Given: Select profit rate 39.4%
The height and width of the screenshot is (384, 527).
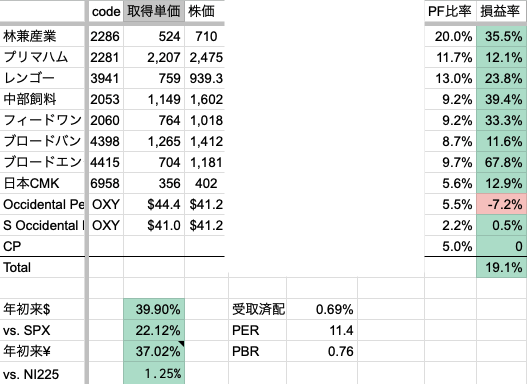Looking at the screenshot, I should 501,99.
